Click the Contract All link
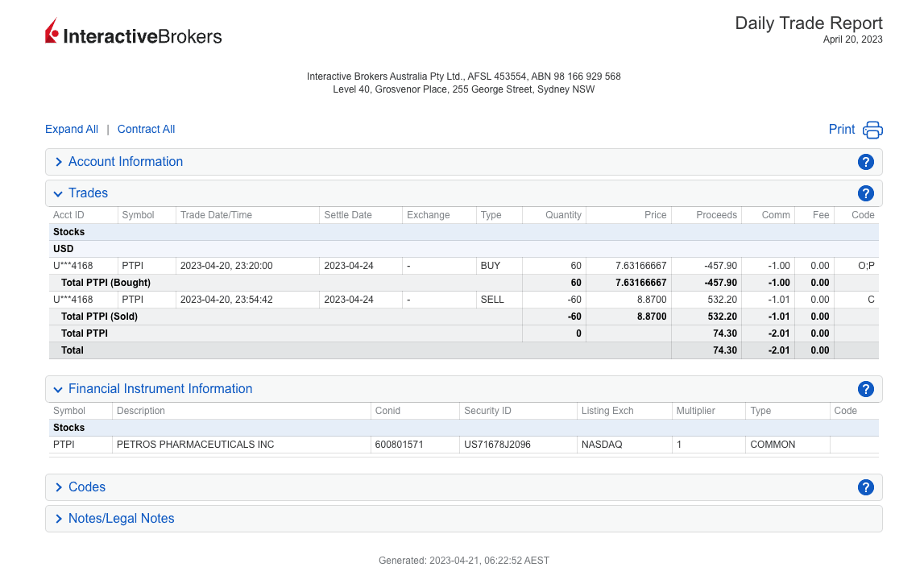924x588 pixels. (x=146, y=130)
